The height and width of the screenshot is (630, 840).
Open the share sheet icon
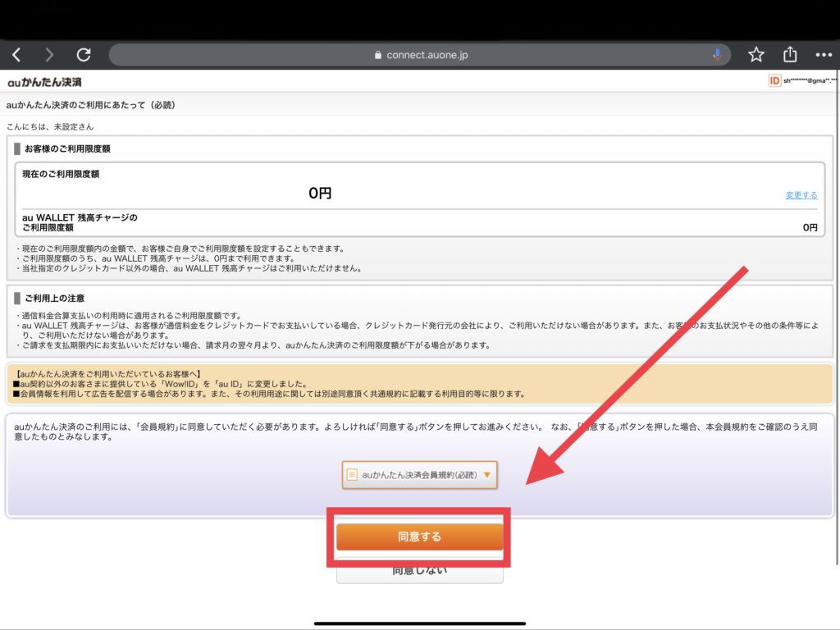pos(790,54)
